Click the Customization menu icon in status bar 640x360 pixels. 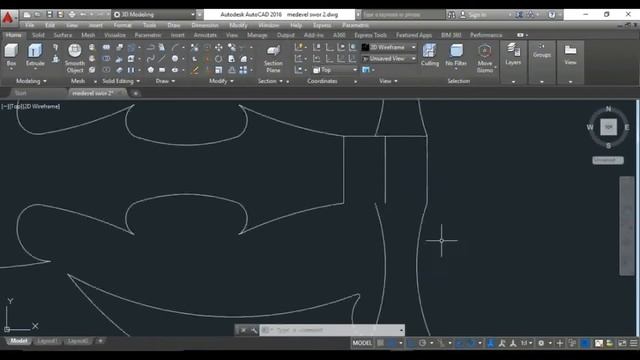pos(633,343)
